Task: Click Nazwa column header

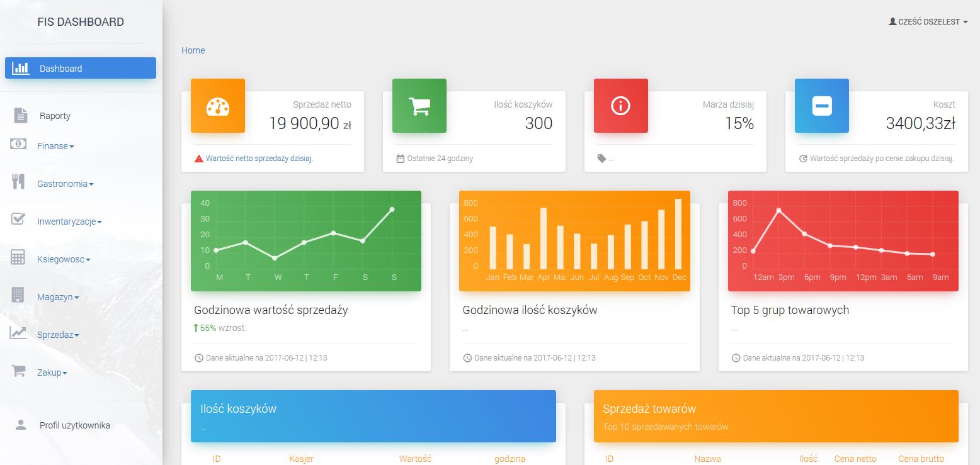Action: point(707,459)
